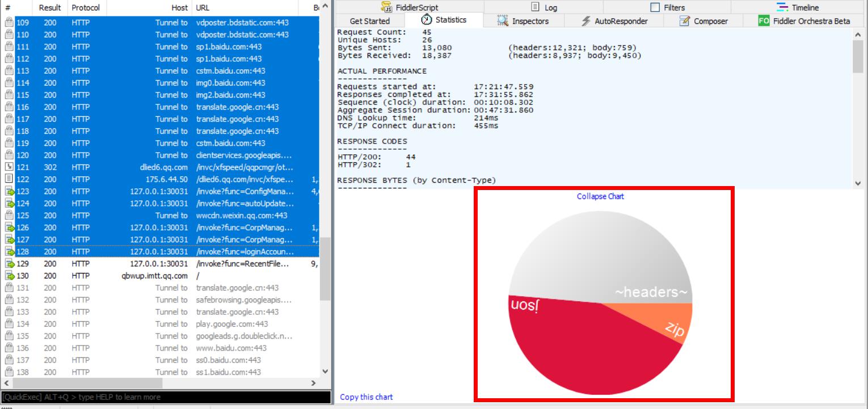Click the lock icon on session 131
This screenshot has height=409, width=868.
coord(9,288)
